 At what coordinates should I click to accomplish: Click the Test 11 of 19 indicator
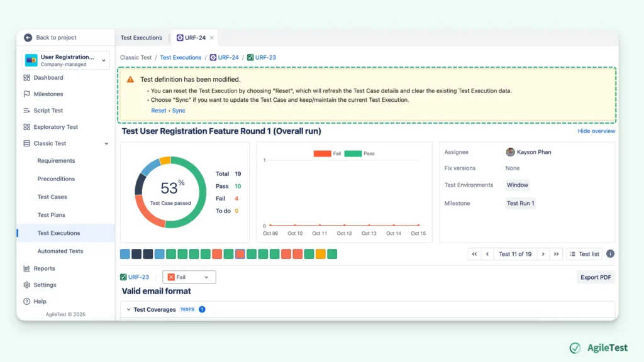pyautogui.click(x=515, y=254)
